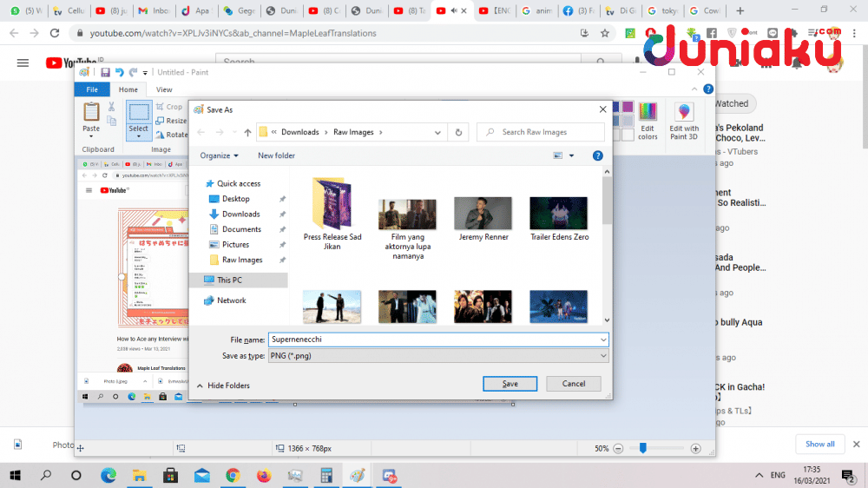Expand the Save as type dropdown
This screenshot has height=488, width=868.
click(x=603, y=356)
